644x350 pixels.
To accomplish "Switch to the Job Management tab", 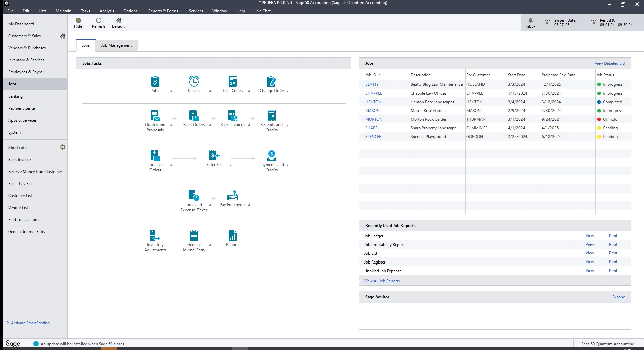I will click(x=116, y=45).
